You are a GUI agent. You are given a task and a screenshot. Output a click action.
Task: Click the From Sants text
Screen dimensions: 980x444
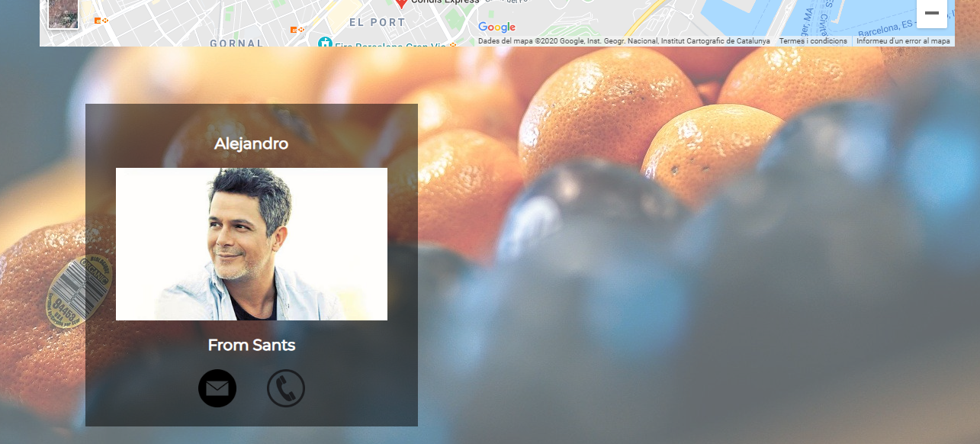[252, 345]
